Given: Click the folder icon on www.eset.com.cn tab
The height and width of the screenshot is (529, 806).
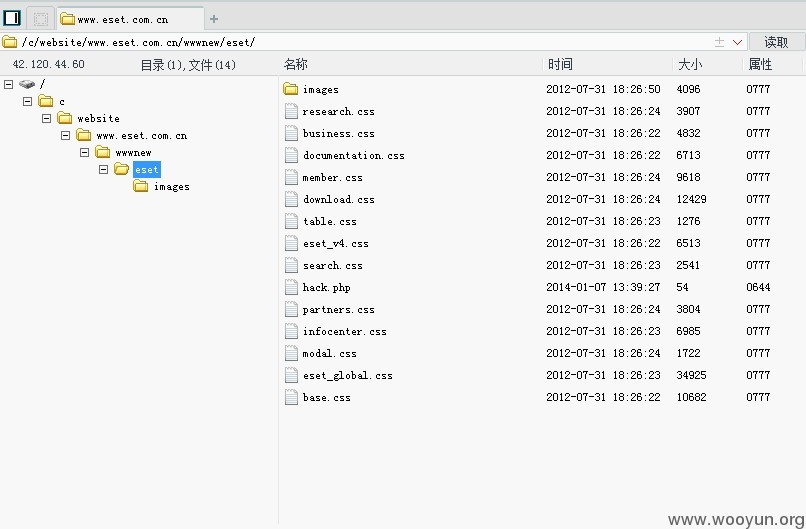Looking at the screenshot, I should coord(67,19).
